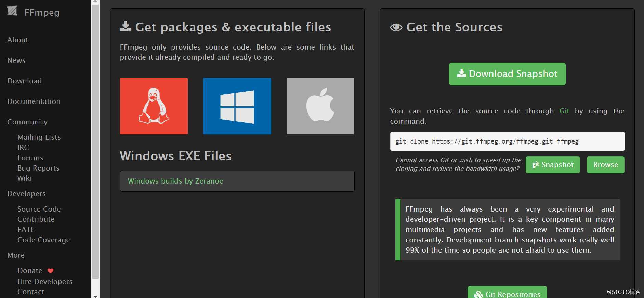644x298 pixels.
Task: Go to the Download section
Action: tap(25, 81)
